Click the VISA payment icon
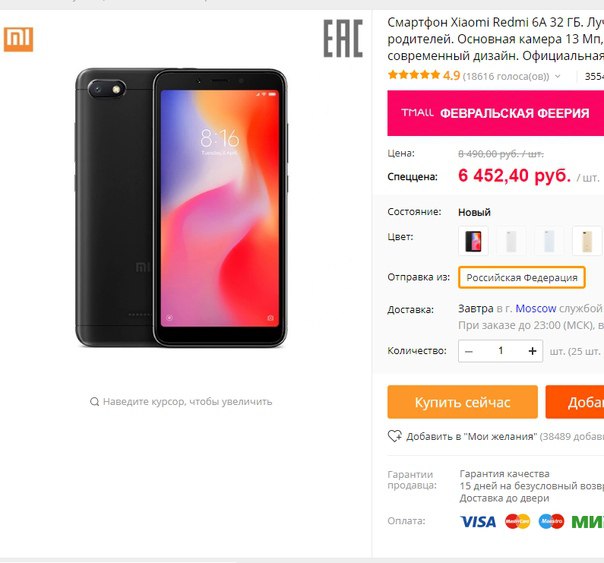Image resolution: width=604 pixels, height=563 pixels. [x=478, y=522]
